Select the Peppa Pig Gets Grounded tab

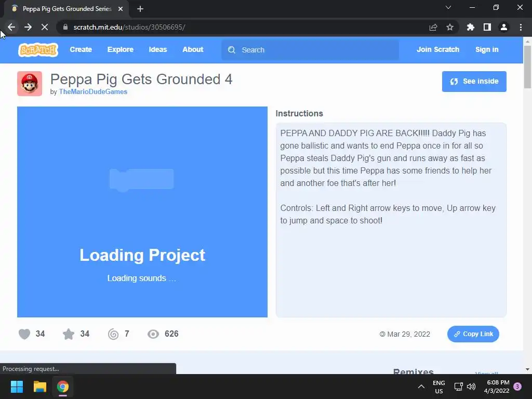tap(67, 9)
